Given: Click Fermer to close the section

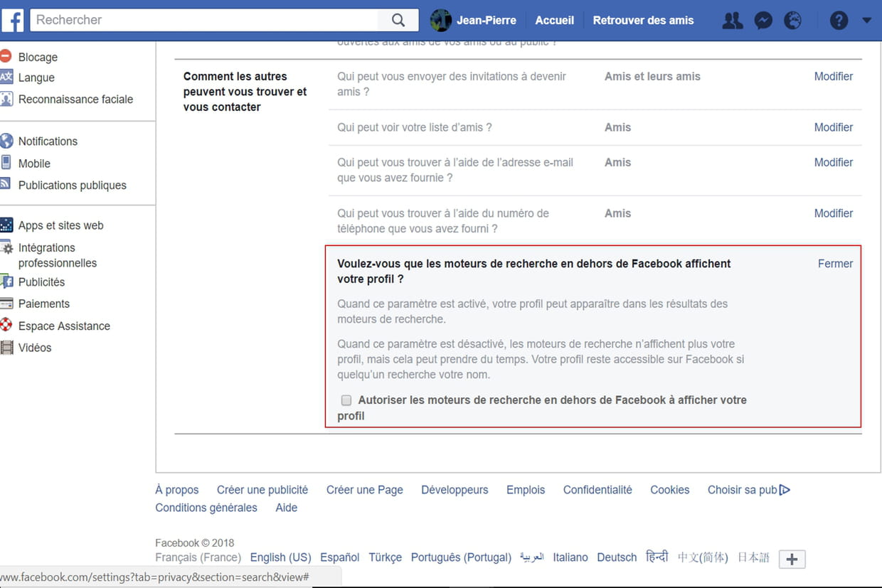Looking at the screenshot, I should (x=835, y=264).
